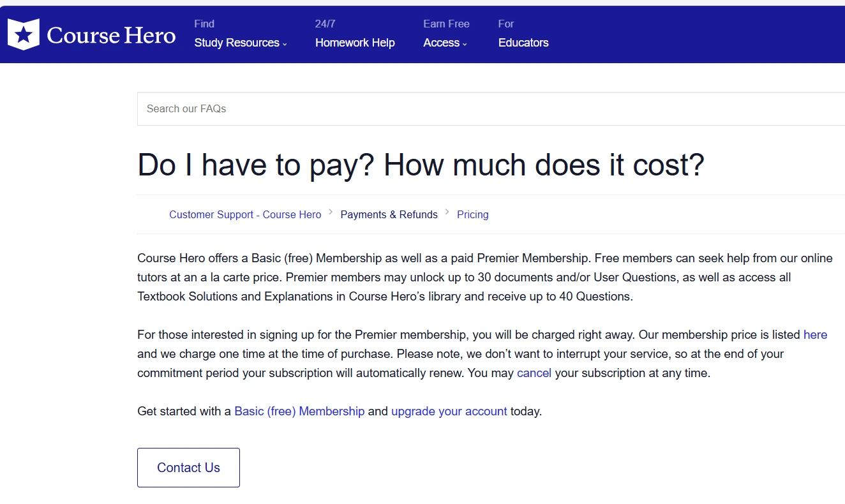Click the Course Hero star shield logo
This screenshot has height=504, width=845.
coord(24,34)
